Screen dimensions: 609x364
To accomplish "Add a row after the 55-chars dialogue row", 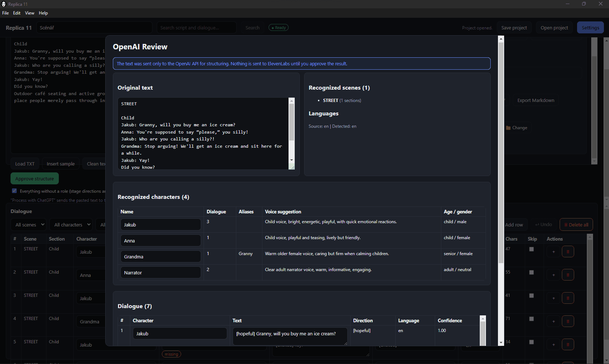I will tap(553, 275).
